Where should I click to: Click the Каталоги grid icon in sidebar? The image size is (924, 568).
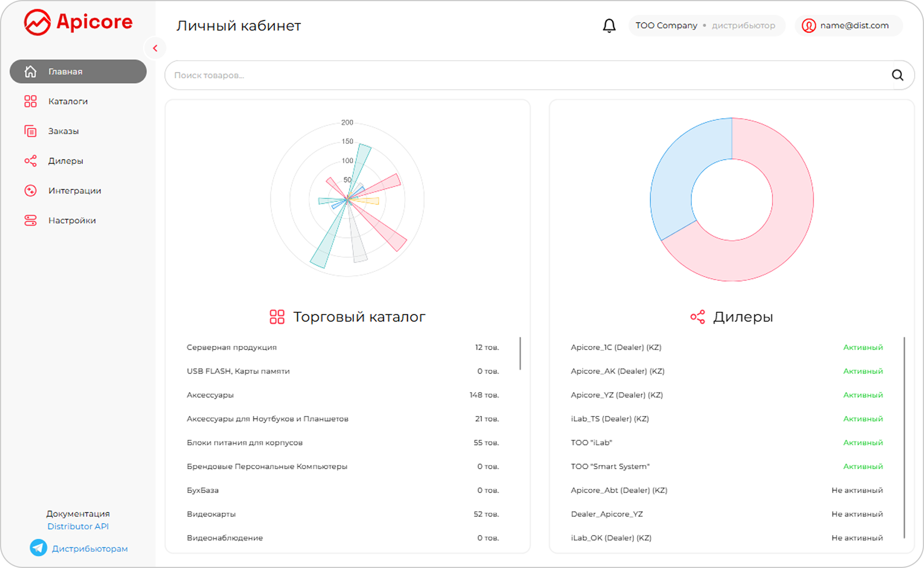pyautogui.click(x=30, y=101)
